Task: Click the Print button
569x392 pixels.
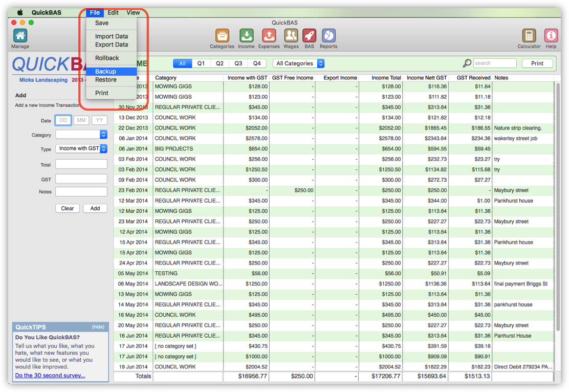Action: coord(537,63)
